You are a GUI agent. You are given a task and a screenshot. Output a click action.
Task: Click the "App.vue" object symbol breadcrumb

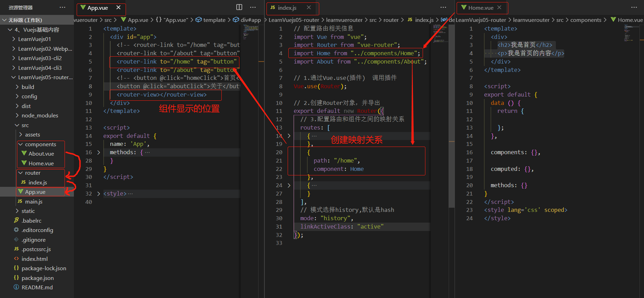click(176, 20)
